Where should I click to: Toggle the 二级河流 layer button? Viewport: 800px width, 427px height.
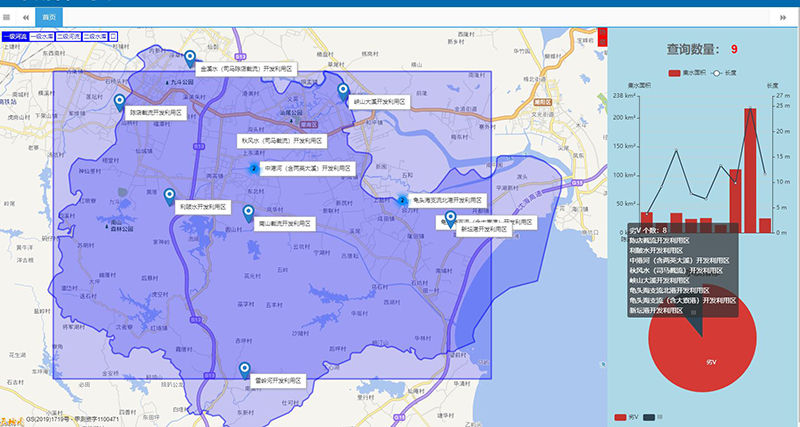click(68, 36)
